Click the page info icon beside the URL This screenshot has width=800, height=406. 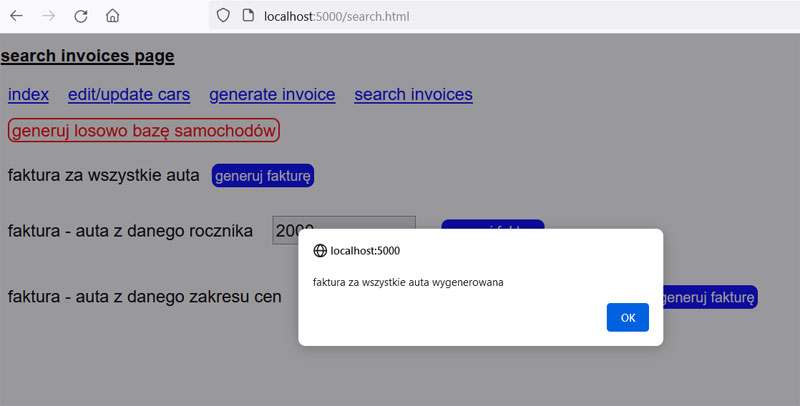248,16
